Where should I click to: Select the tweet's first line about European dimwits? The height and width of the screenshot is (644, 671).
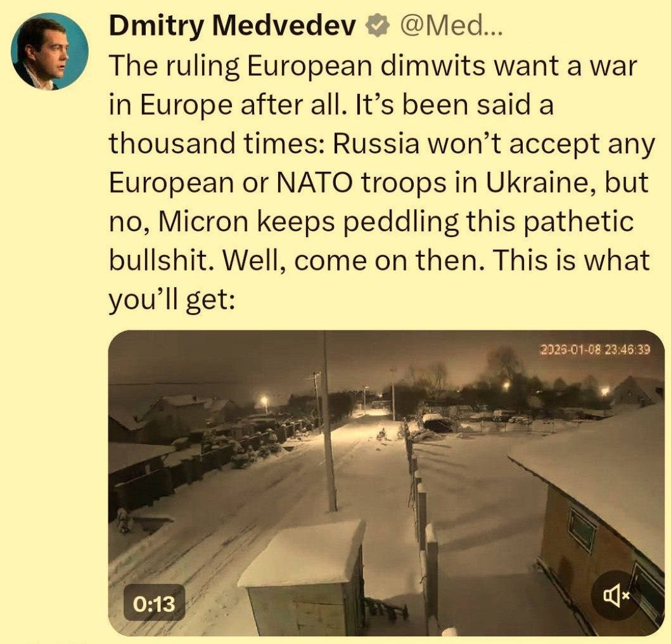[373, 67]
